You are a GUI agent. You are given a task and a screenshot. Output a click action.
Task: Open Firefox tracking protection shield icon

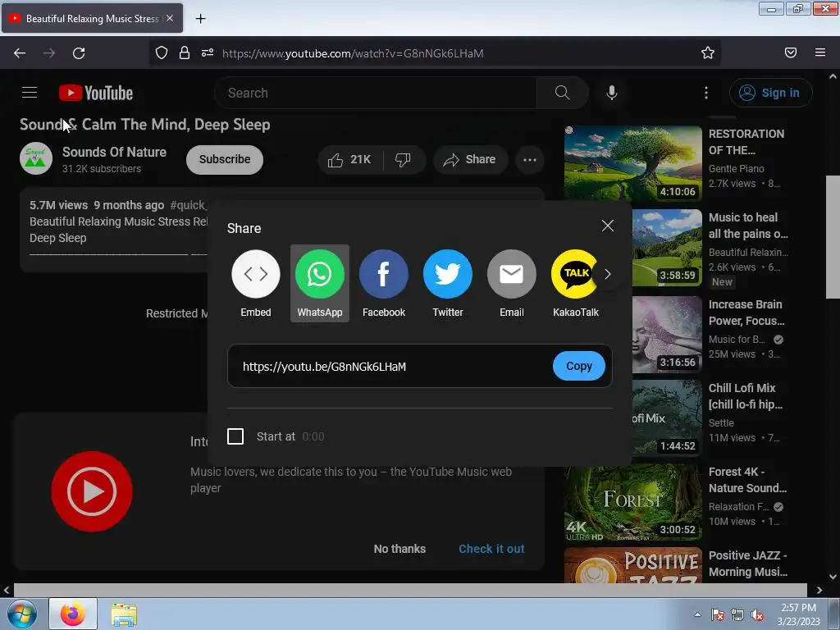click(x=162, y=52)
